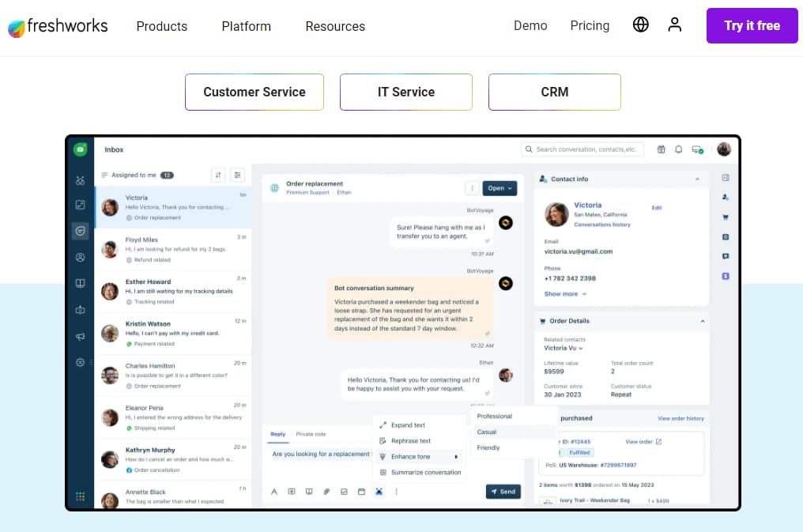This screenshot has height=532, width=803.
Task: Click the green app logo in sidebar
Action: pyautogui.click(x=80, y=149)
